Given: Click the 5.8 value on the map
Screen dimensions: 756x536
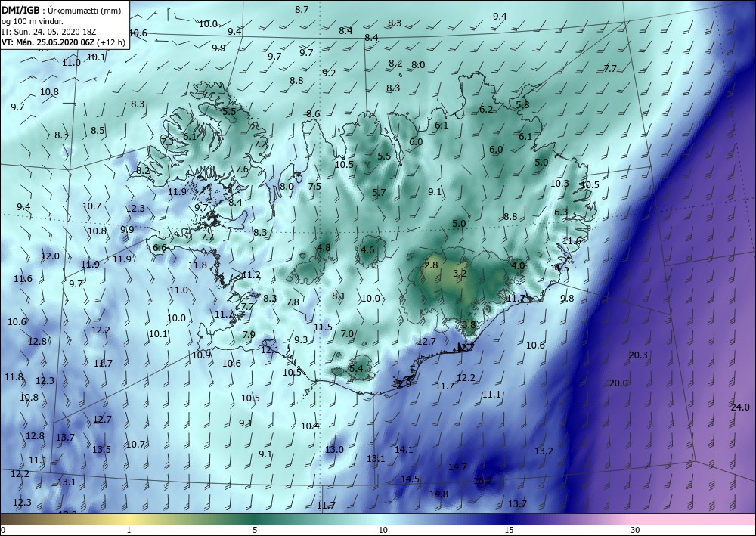Looking at the screenshot, I should (522, 104).
